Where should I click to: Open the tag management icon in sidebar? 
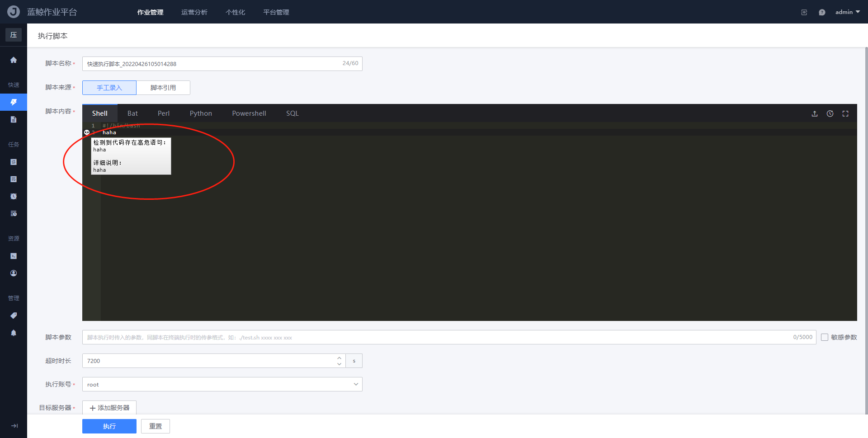(14, 316)
